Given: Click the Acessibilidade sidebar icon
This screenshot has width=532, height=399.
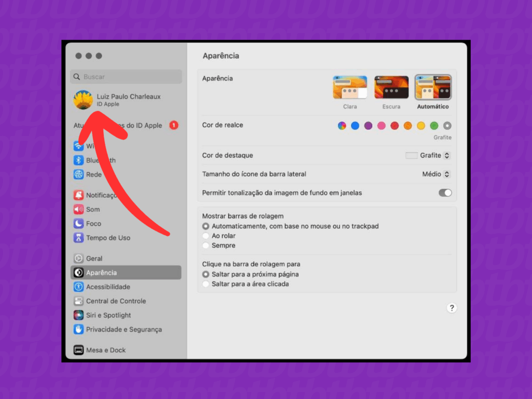Looking at the screenshot, I should (78, 287).
